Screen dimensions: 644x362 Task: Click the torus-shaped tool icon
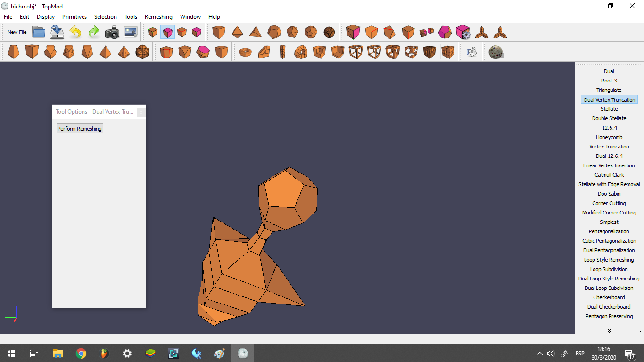pyautogui.click(x=245, y=52)
